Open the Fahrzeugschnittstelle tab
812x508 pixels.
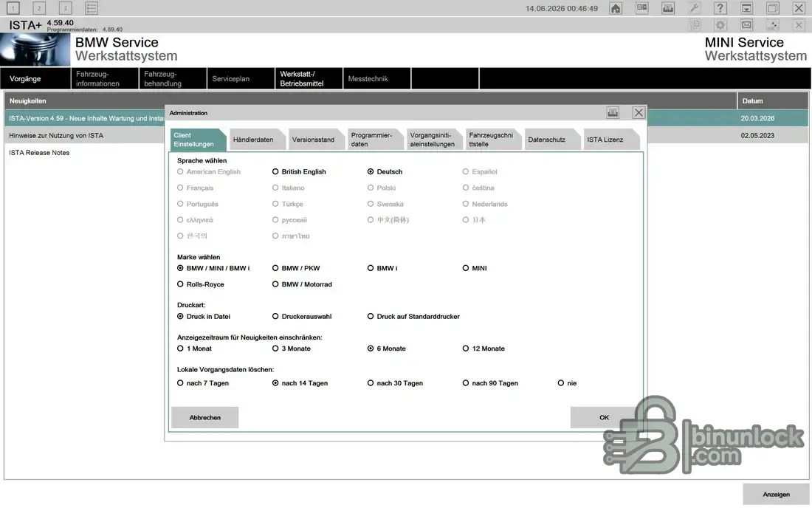click(492, 140)
